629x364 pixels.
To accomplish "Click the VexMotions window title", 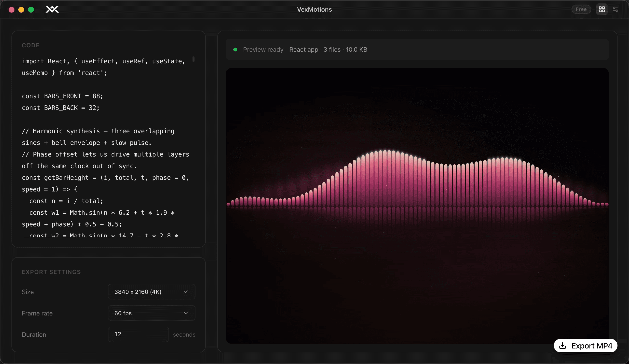I will tap(314, 9).
